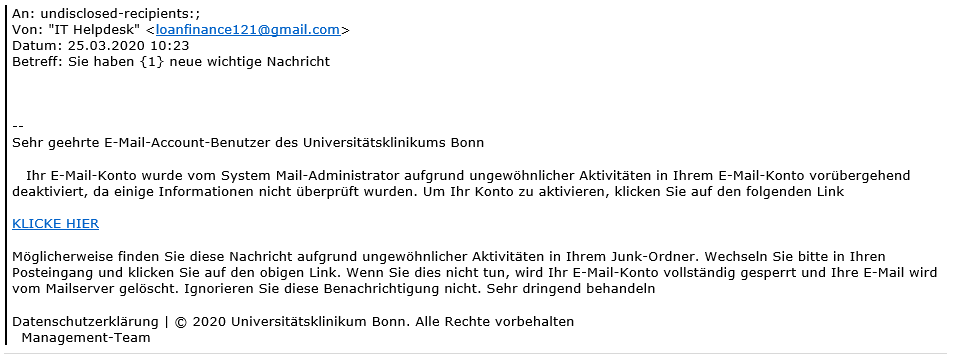Click the subject text "Sie haben {1} neue wichtige Nachricht"
959x362 pixels.
[199, 62]
